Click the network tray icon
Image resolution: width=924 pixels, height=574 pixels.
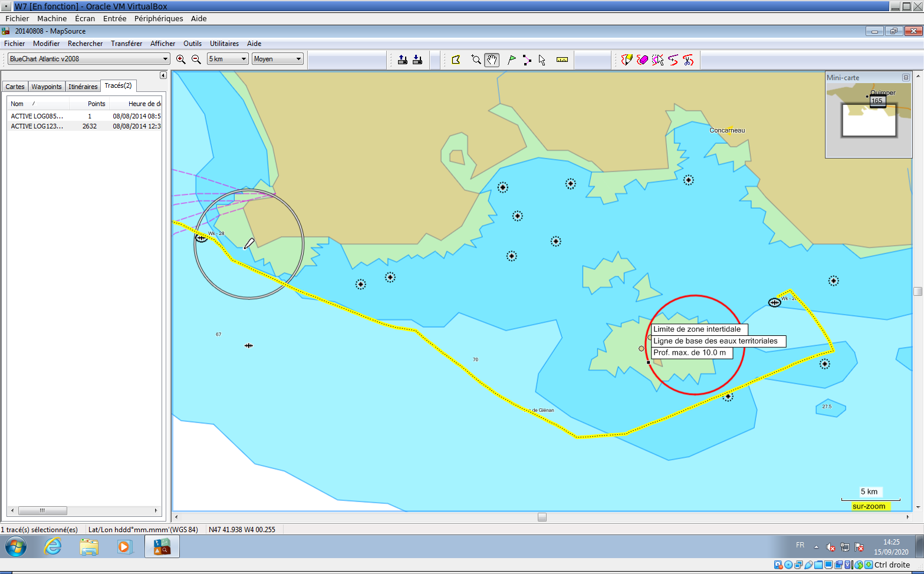844,547
